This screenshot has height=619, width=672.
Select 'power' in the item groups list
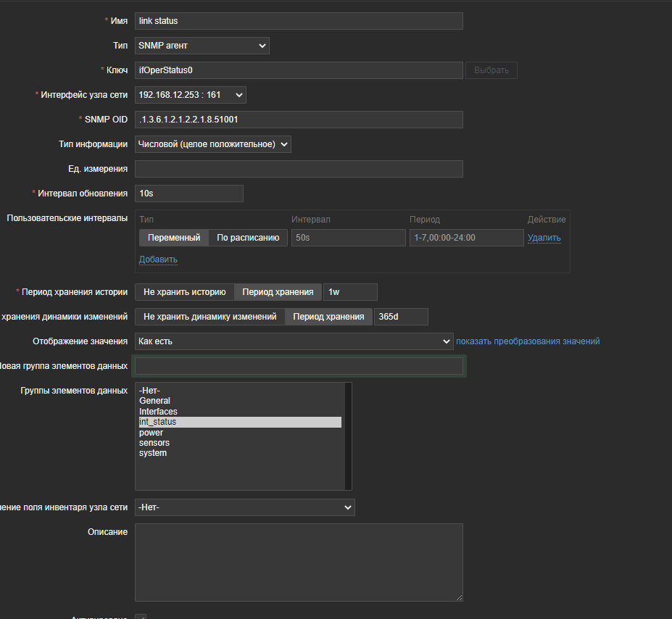[x=151, y=433]
